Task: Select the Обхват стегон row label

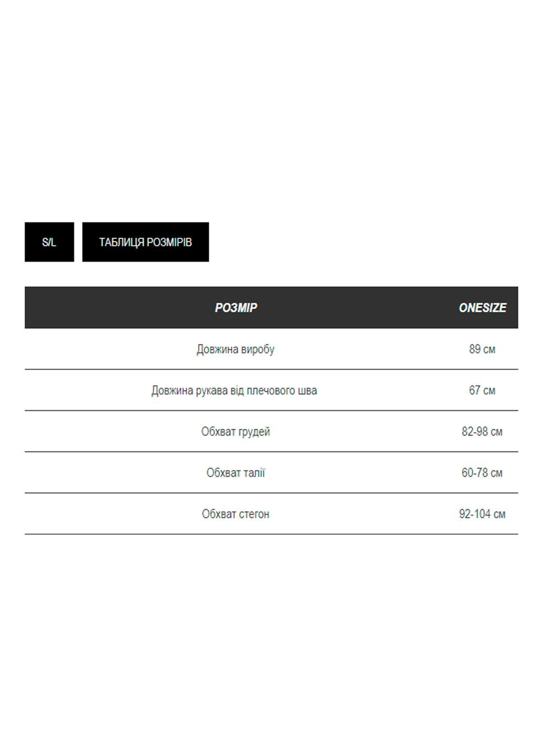Action: click(236, 514)
